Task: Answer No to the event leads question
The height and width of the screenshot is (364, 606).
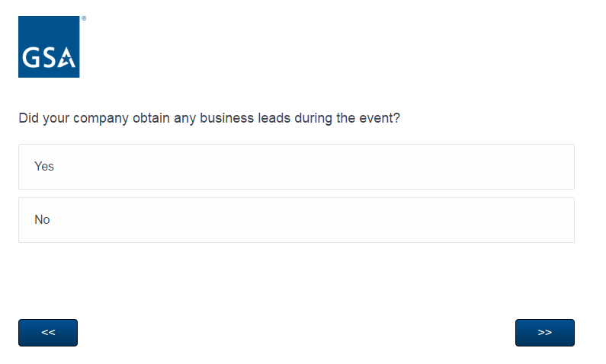Action: [296, 220]
